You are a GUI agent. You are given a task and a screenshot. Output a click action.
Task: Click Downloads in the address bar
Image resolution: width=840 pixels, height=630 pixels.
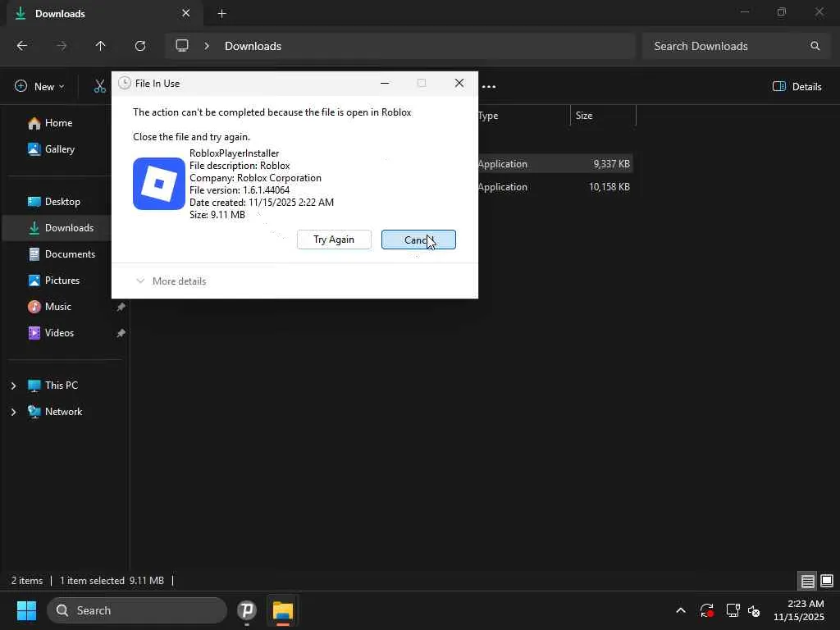click(x=253, y=46)
